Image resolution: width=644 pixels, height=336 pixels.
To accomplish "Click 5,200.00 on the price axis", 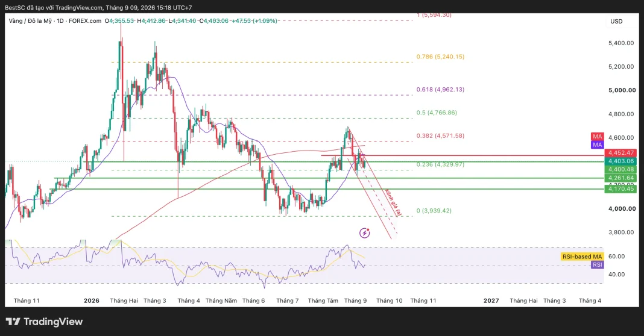I will pos(621,66).
